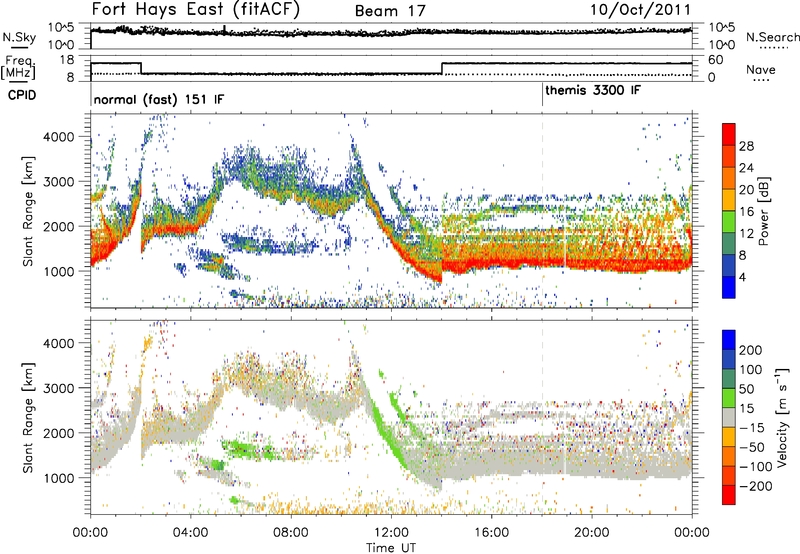The width and height of the screenshot is (800, 554).
Task: Click "Slant Range [km]" label of velocity panel
Action: [28, 418]
